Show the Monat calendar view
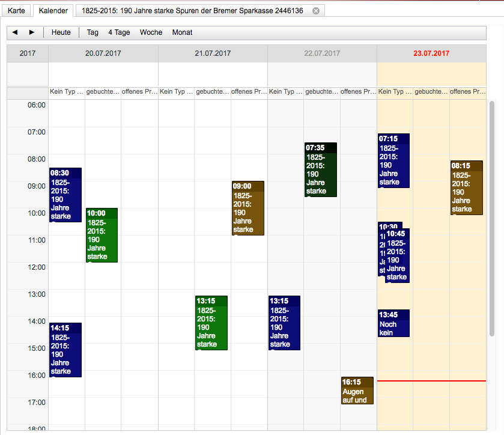 (182, 32)
